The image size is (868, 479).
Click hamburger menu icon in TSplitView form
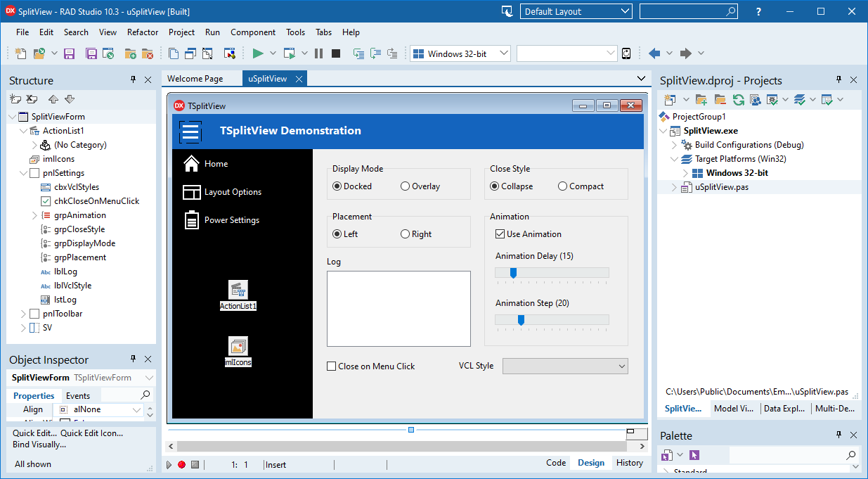[x=190, y=131]
